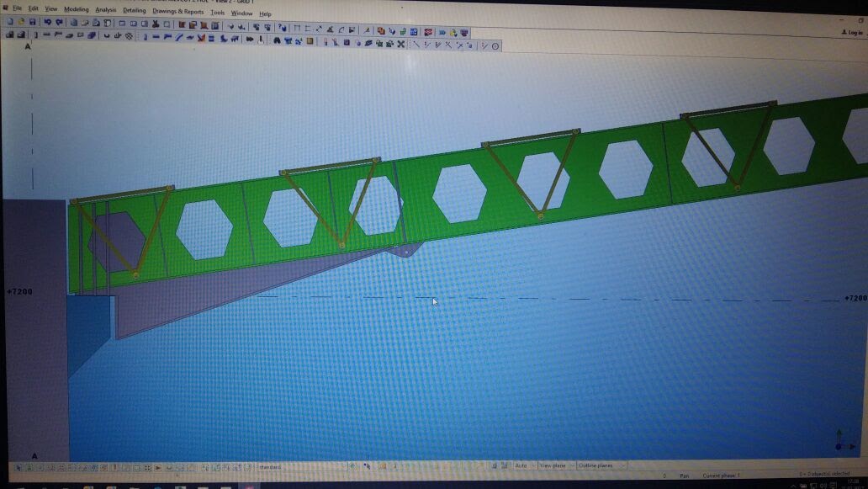Pick the Create steel beam tool

pyautogui.click(x=156, y=37)
